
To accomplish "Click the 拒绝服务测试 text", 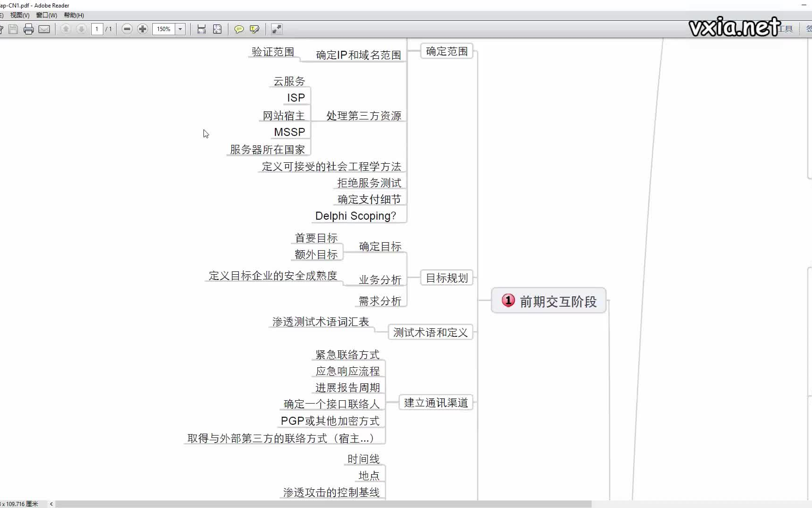I will pyautogui.click(x=369, y=183).
